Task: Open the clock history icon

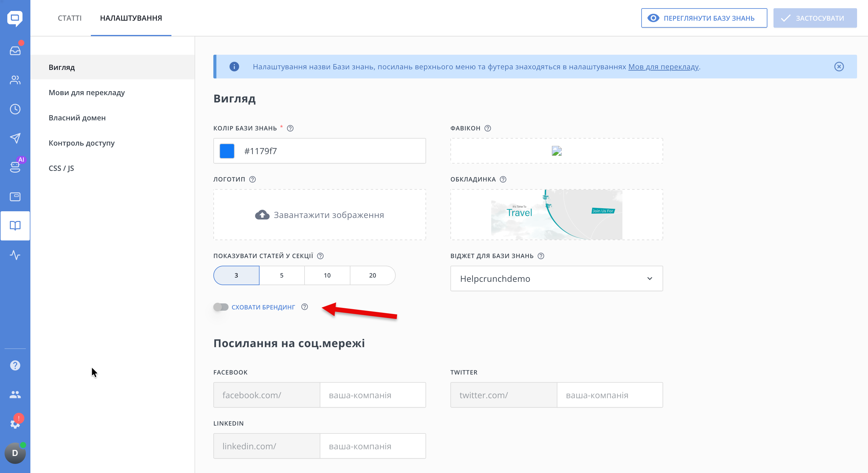Action: pyautogui.click(x=15, y=109)
